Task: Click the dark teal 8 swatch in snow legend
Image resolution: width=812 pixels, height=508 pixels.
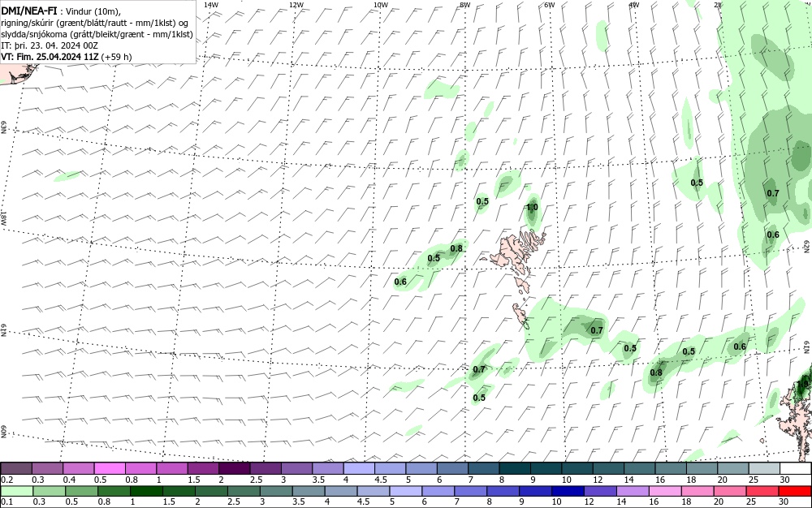Action: click(516, 468)
